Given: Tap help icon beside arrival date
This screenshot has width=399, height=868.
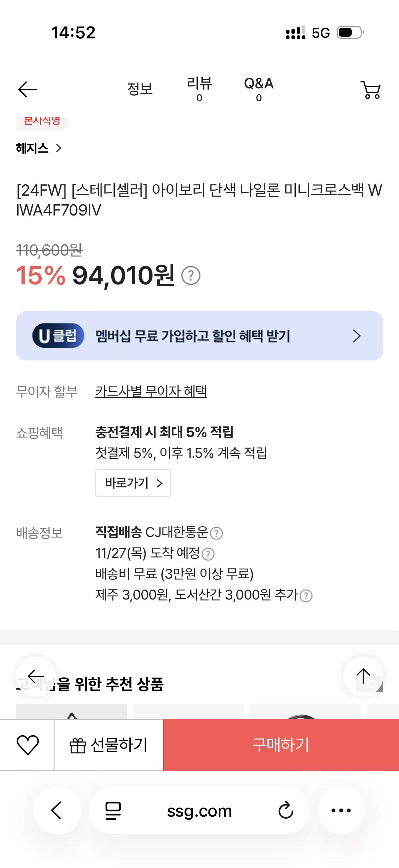Looking at the screenshot, I should 208,554.
